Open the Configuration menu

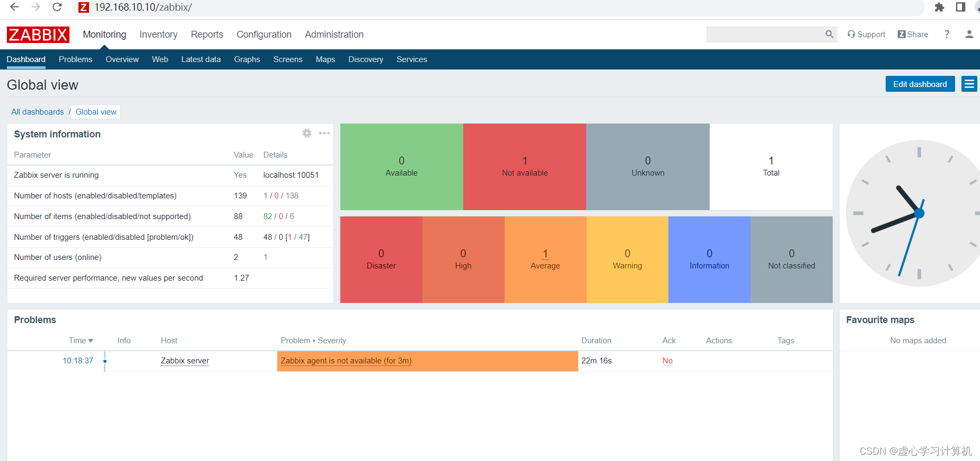[x=264, y=34]
